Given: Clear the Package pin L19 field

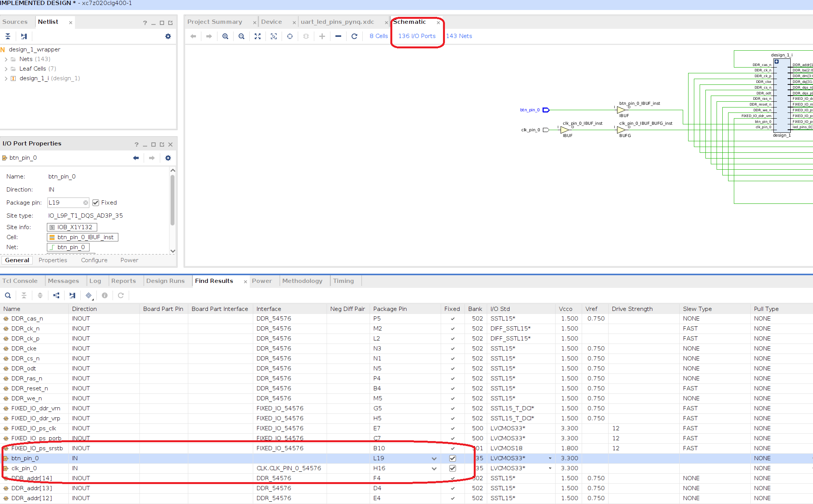Looking at the screenshot, I should pos(86,203).
